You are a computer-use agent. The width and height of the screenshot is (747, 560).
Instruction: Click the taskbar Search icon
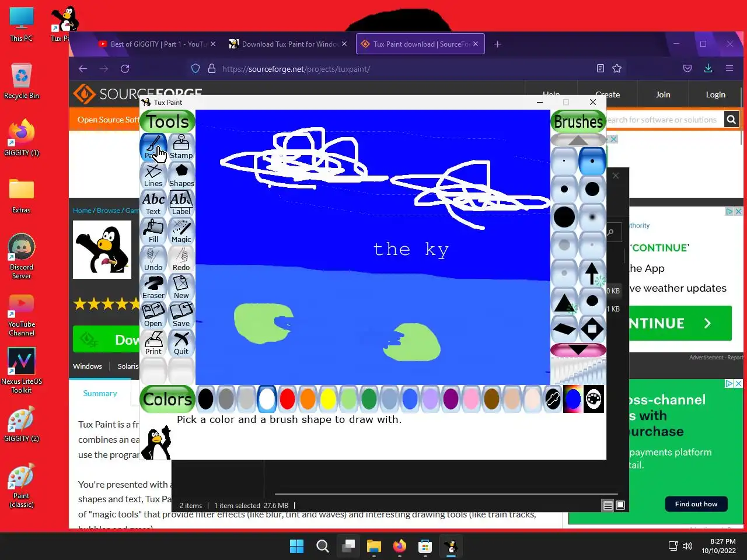322,546
